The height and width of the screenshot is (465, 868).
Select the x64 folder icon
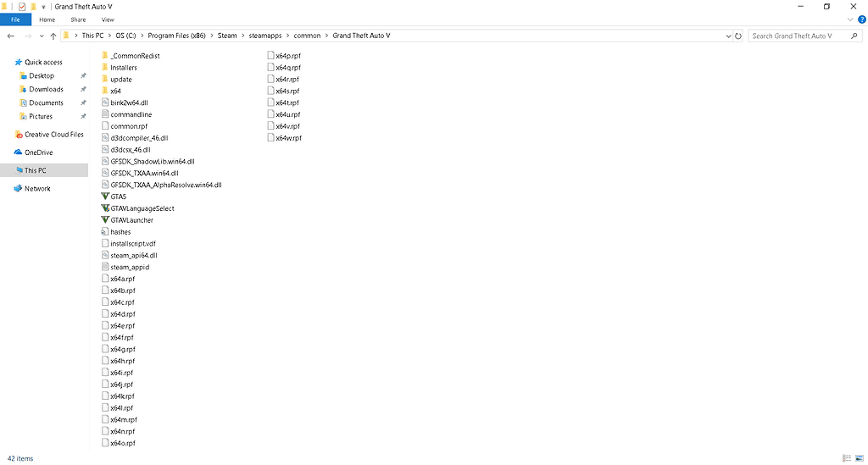click(104, 91)
